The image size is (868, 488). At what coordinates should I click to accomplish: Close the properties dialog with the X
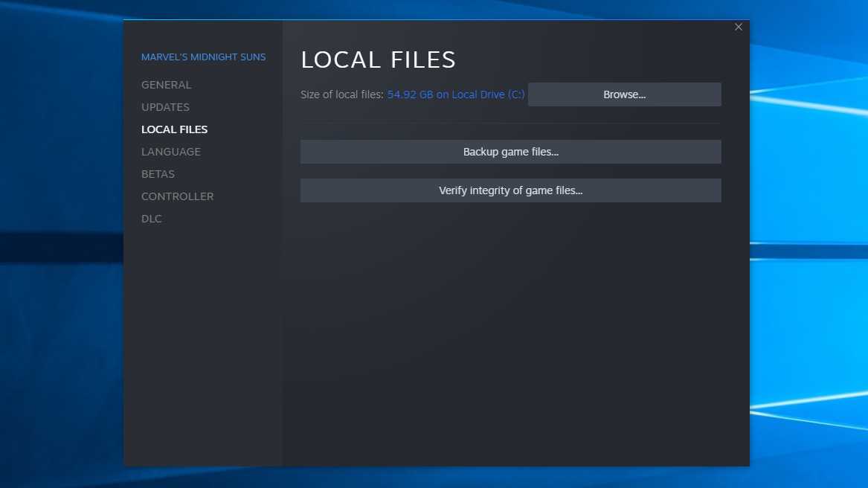click(738, 27)
